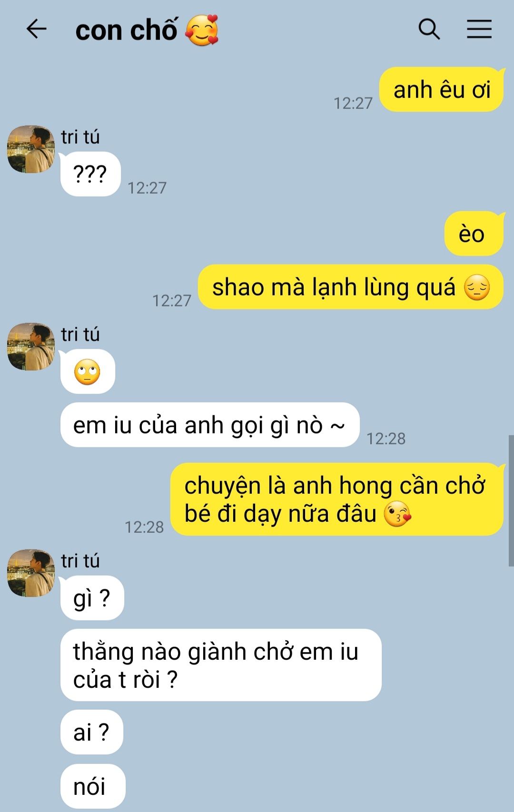Tap the pensive face emoji in message
514x812 pixels.
click(477, 287)
